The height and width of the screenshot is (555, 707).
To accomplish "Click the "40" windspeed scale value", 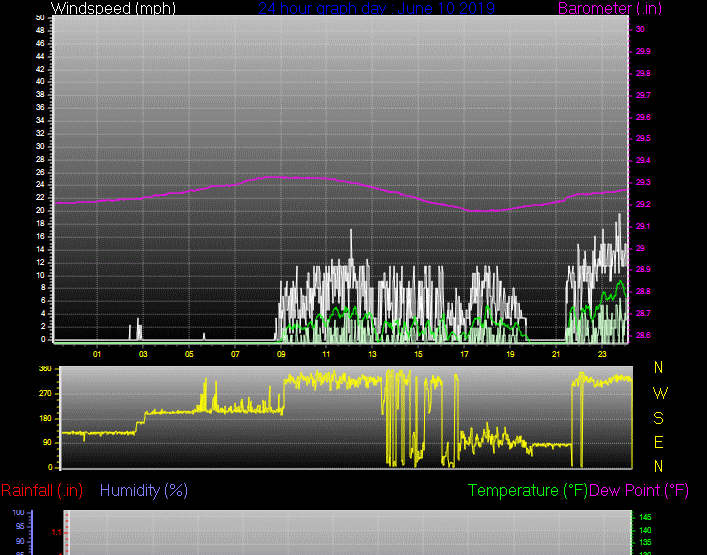I will (x=40, y=82).
